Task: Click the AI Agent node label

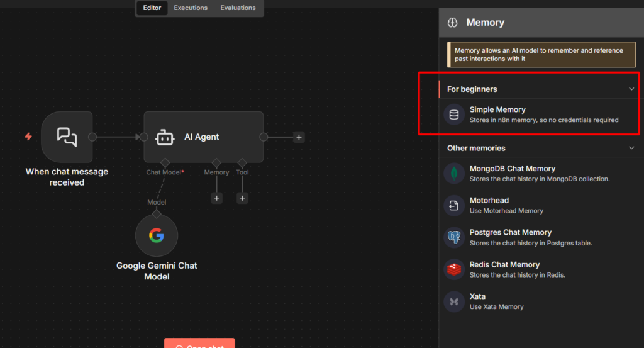Action: (x=201, y=137)
